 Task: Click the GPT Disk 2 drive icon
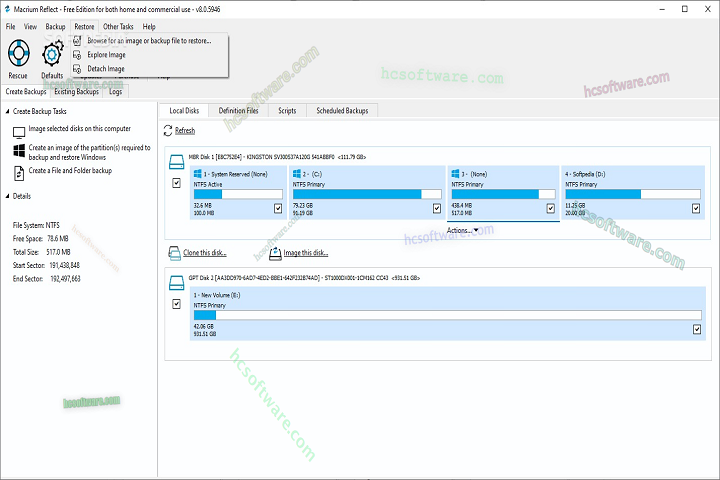(176, 282)
